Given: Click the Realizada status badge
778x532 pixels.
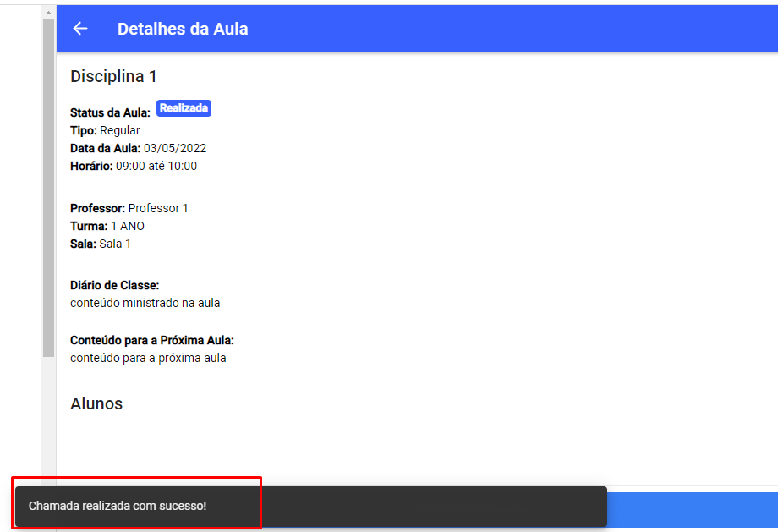Looking at the screenshot, I should [x=184, y=108].
